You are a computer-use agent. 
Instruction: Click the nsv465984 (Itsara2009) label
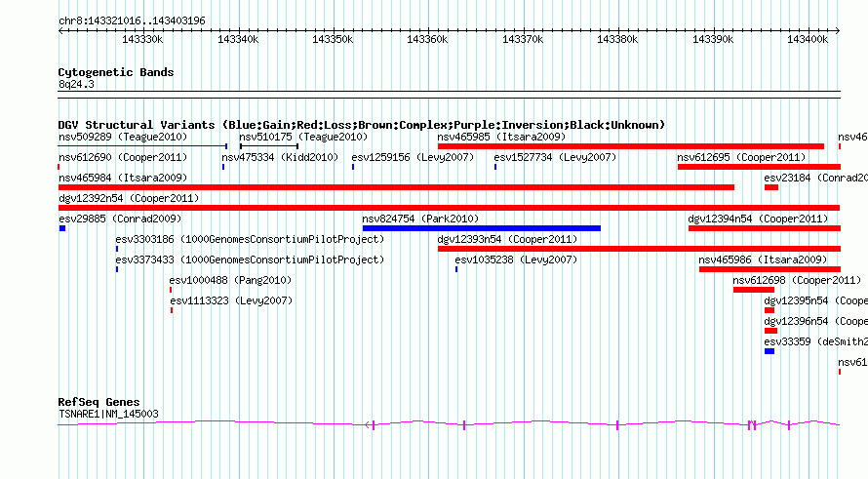pyautogui.click(x=123, y=178)
